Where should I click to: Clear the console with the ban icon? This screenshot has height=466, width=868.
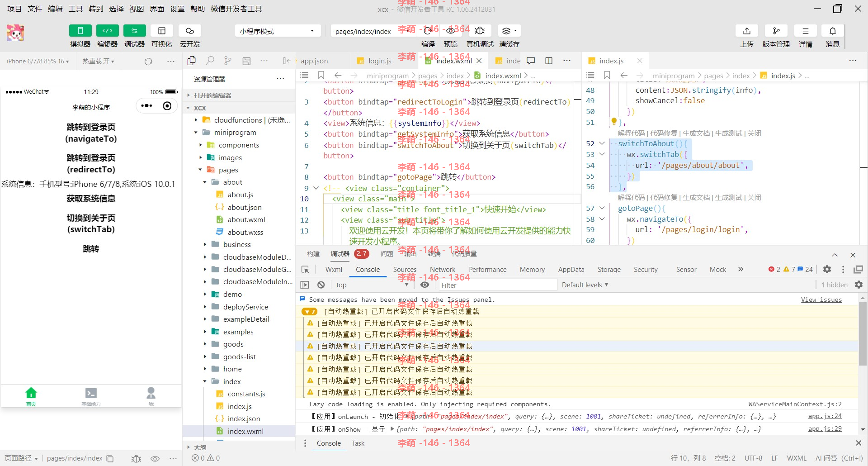click(x=321, y=285)
